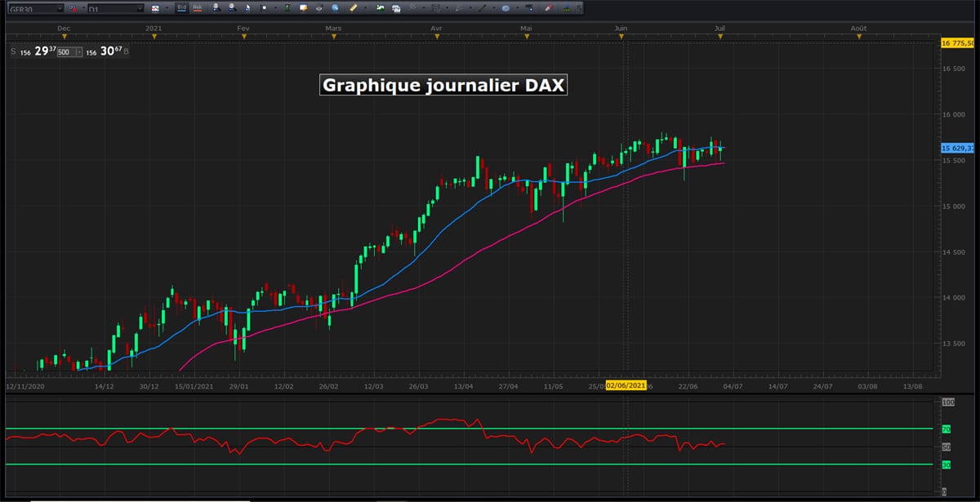Image resolution: width=980 pixels, height=502 pixels.
Task: Click the save chart image icon
Action: click(x=380, y=7)
